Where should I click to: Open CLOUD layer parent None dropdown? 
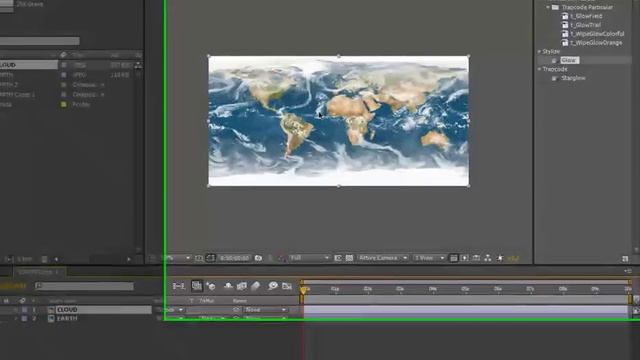click(x=265, y=310)
